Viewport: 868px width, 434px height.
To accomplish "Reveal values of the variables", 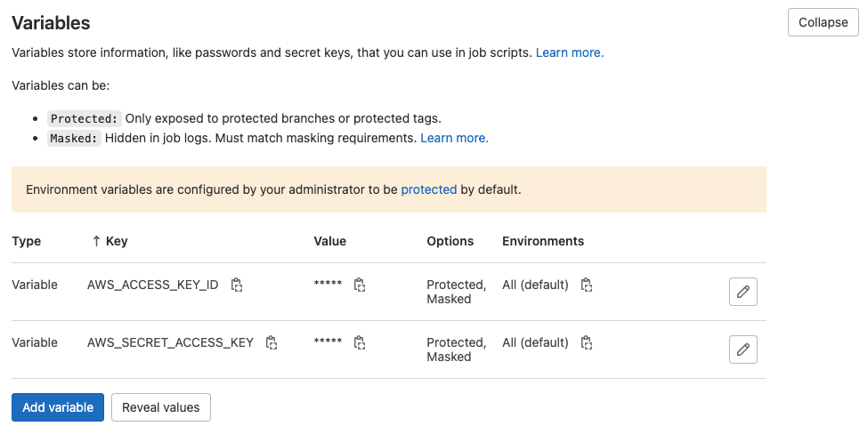I will (160, 407).
